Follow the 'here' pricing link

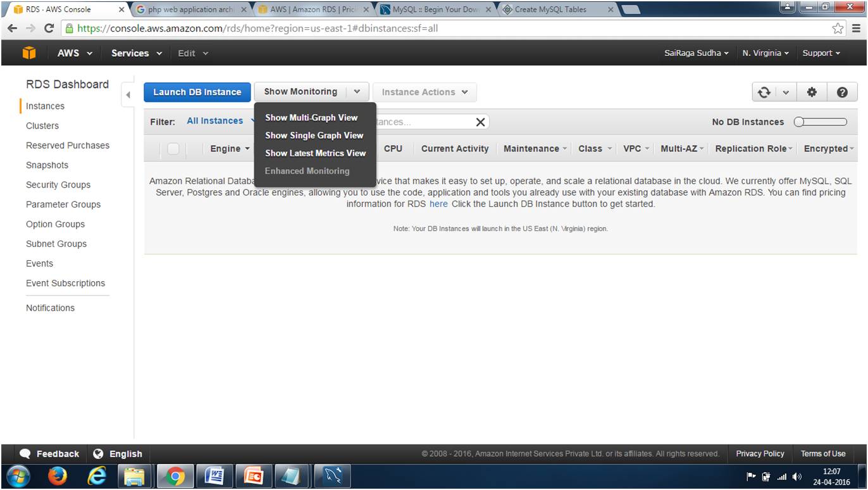coord(438,204)
